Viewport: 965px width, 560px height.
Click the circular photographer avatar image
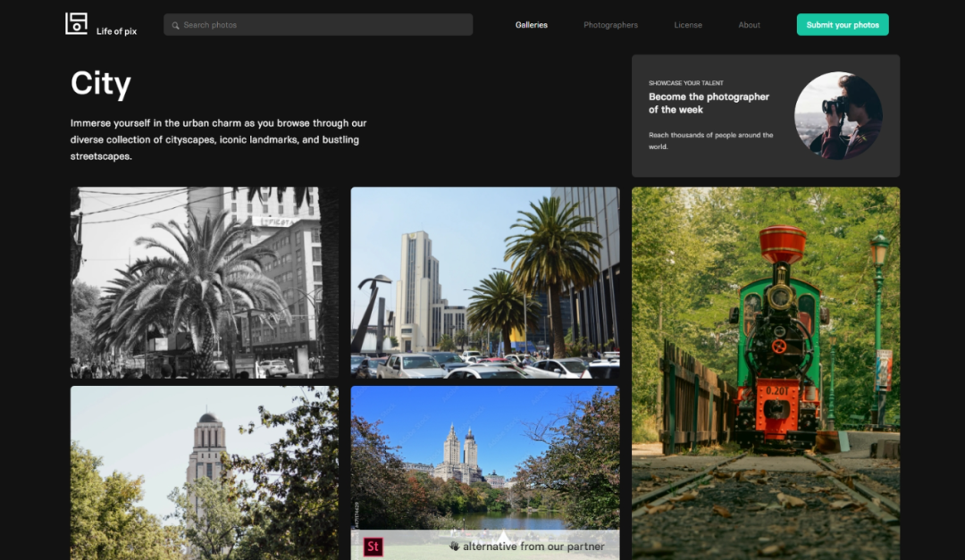[837, 115]
